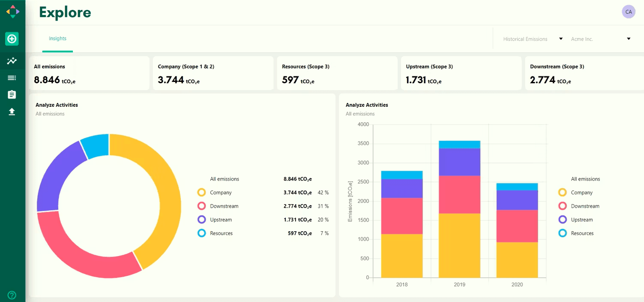644x302 pixels.
Task: Expand the Historical Emissions dropdown
Action: pyautogui.click(x=533, y=39)
